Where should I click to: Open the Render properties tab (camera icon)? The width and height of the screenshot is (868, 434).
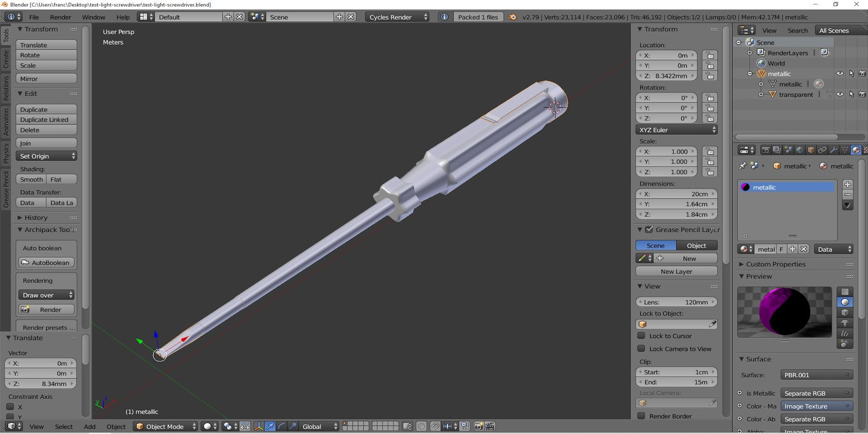pyautogui.click(x=765, y=150)
